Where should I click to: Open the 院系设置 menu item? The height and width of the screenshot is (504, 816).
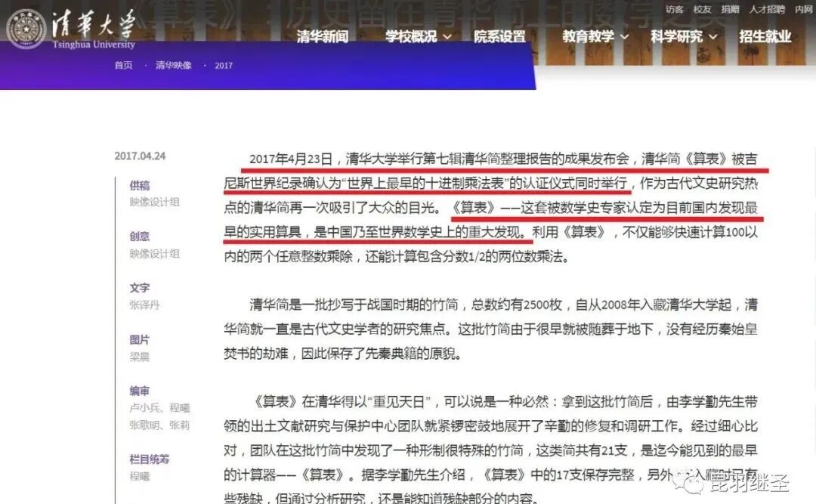pos(499,36)
